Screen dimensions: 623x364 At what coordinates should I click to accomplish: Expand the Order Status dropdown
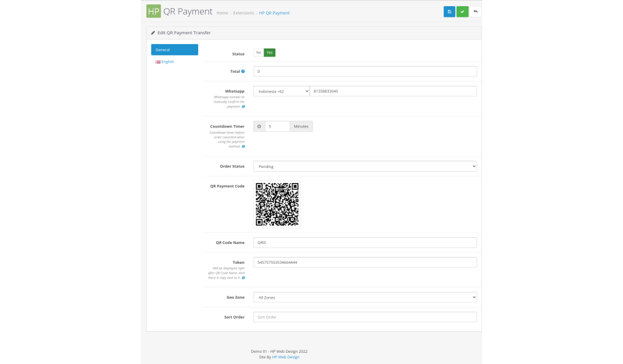365,166
